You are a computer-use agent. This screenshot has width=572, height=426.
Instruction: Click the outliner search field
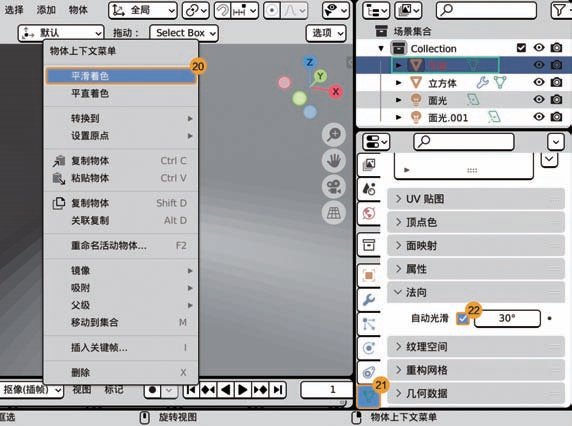(x=486, y=10)
